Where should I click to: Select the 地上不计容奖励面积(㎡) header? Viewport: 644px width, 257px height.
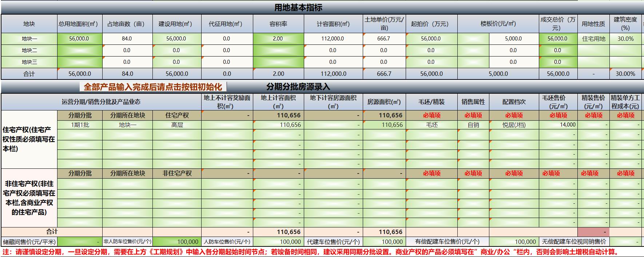227,102
